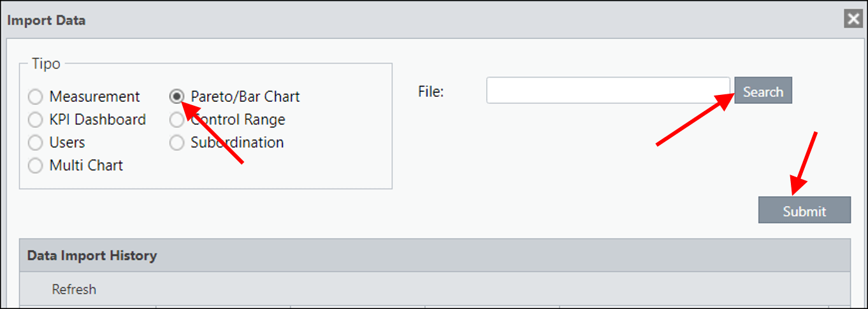Choose the KPI Dashboard import type
Image resolution: width=868 pixels, height=309 pixels.
36,120
